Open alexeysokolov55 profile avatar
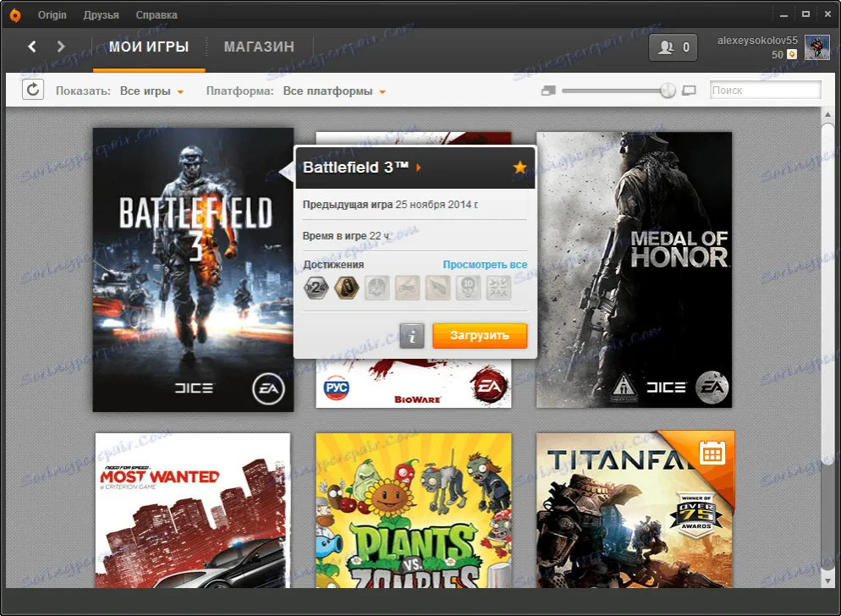This screenshot has width=841, height=616. [816, 47]
